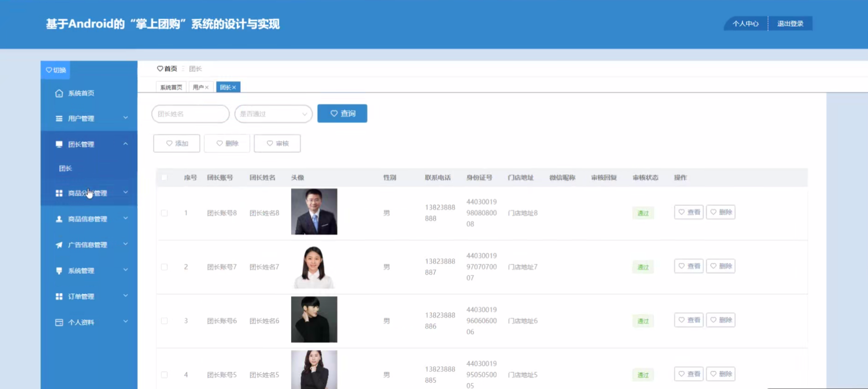Click the 商品分类管理 grid icon
The height and width of the screenshot is (389, 868).
click(59, 193)
